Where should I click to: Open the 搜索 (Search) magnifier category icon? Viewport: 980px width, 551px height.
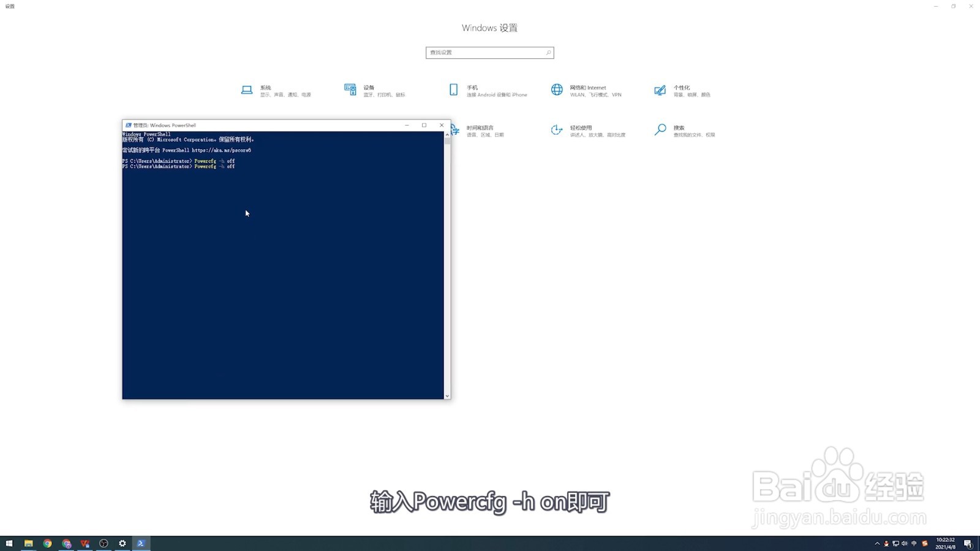click(660, 130)
